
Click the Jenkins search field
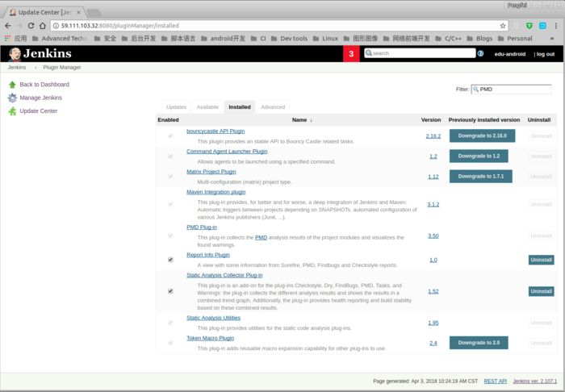click(x=420, y=53)
